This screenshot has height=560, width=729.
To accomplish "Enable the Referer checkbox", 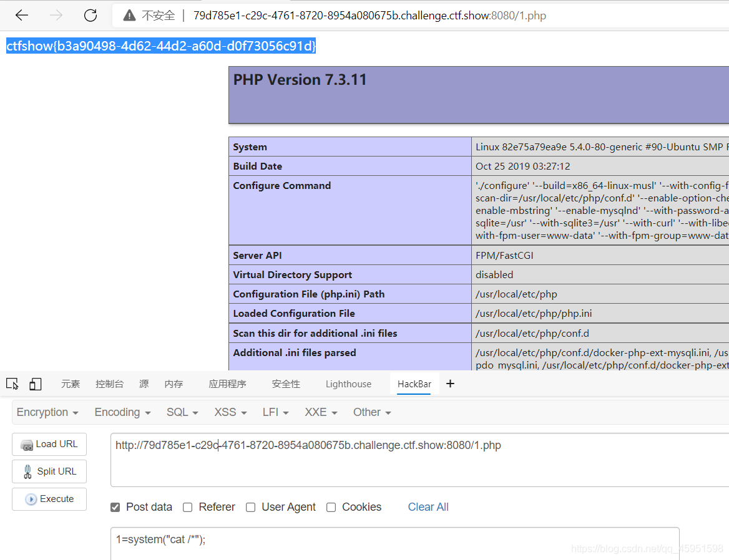I will [x=187, y=507].
